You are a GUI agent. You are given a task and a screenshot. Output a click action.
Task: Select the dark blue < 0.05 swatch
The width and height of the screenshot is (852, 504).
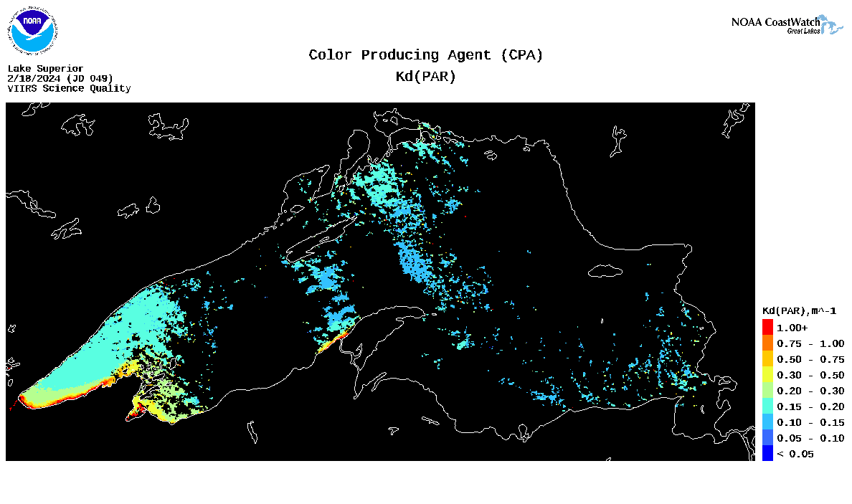coord(767,454)
